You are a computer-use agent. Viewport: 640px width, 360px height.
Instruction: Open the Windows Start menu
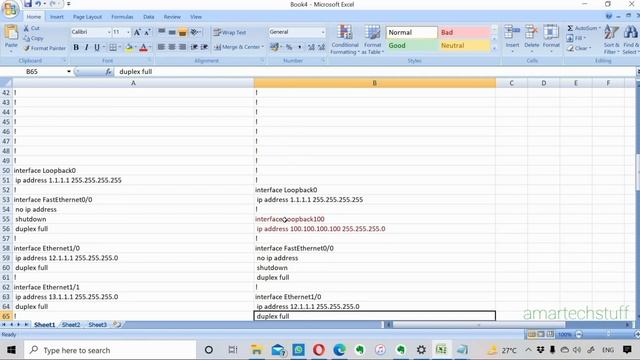coord(11,350)
